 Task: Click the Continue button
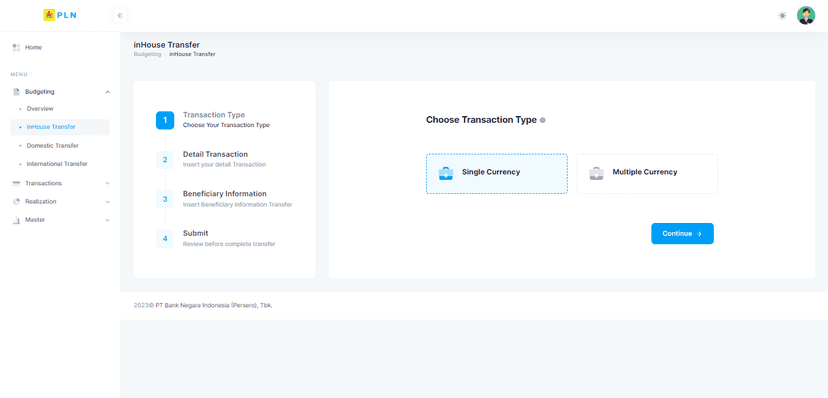(x=682, y=233)
